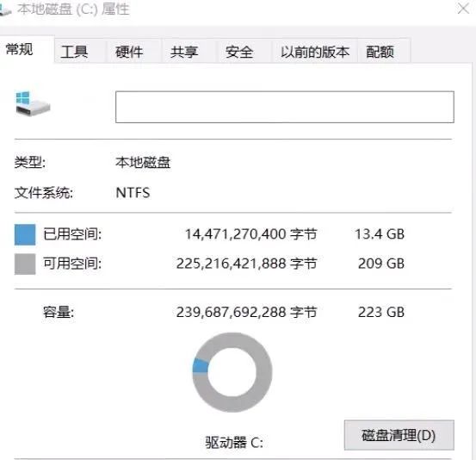
Task: Close the C: properties window
Action: point(464,9)
